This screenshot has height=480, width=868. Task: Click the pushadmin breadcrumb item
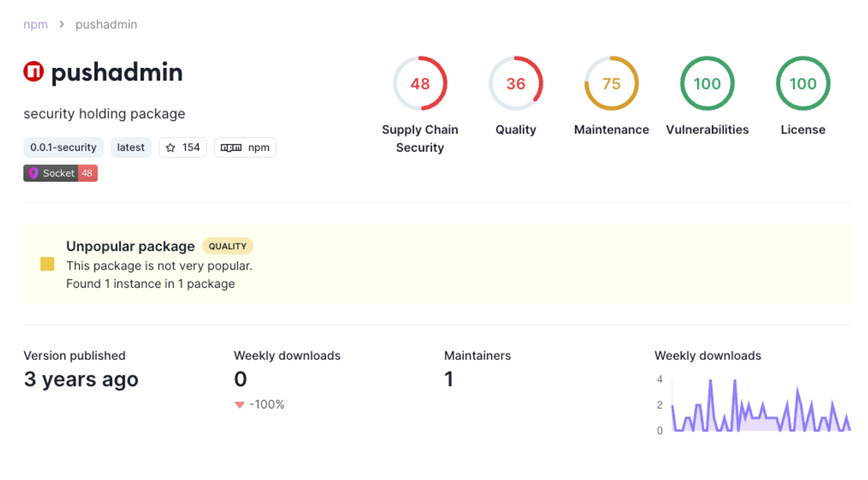tap(106, 24)
